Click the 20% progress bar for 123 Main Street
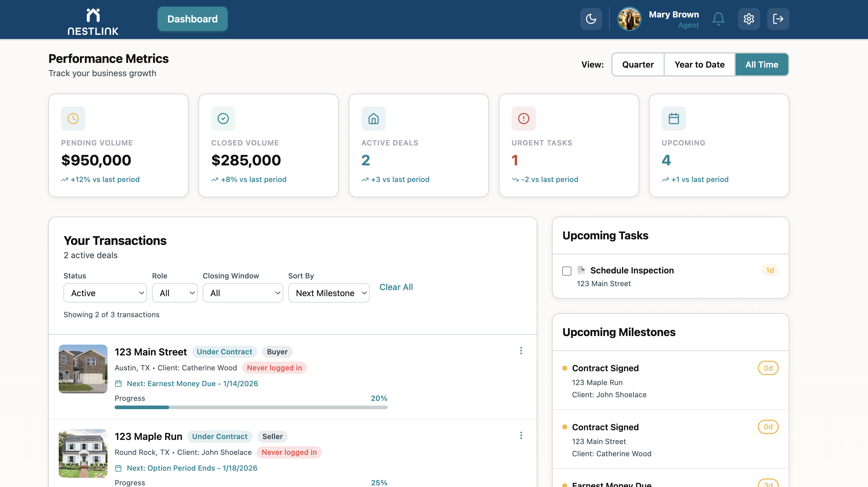Screen dimensions: 868x487 coord(251,407)
